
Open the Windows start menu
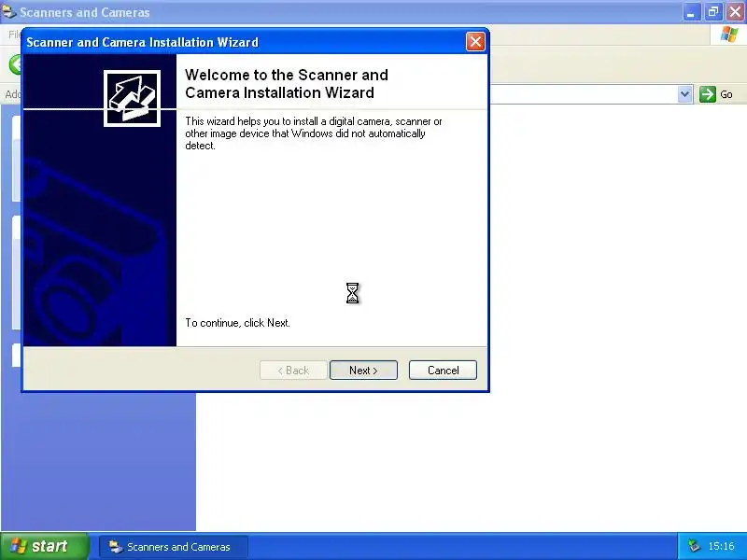(x=44, y=546)
